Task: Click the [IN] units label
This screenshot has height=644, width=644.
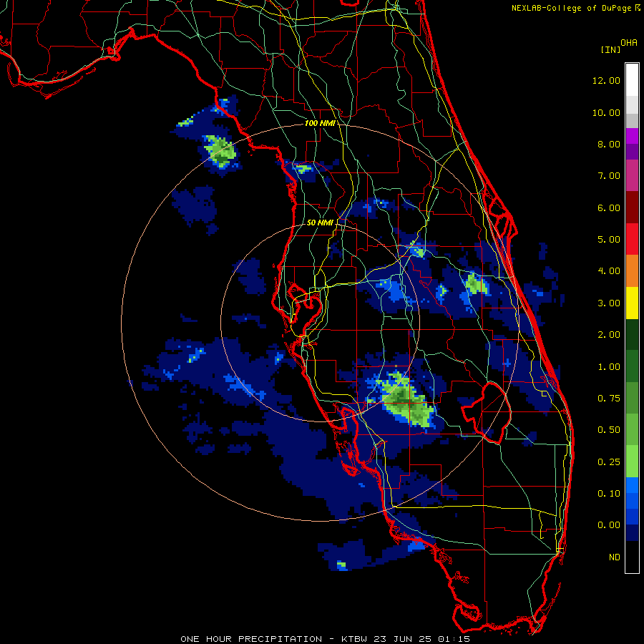Action: (x=610, y=49)
